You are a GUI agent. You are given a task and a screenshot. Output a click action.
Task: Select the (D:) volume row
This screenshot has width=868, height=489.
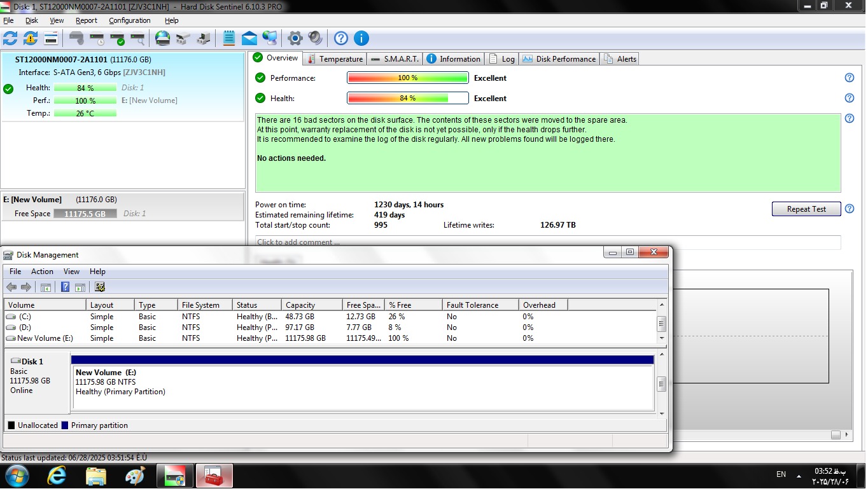[330, 327]
